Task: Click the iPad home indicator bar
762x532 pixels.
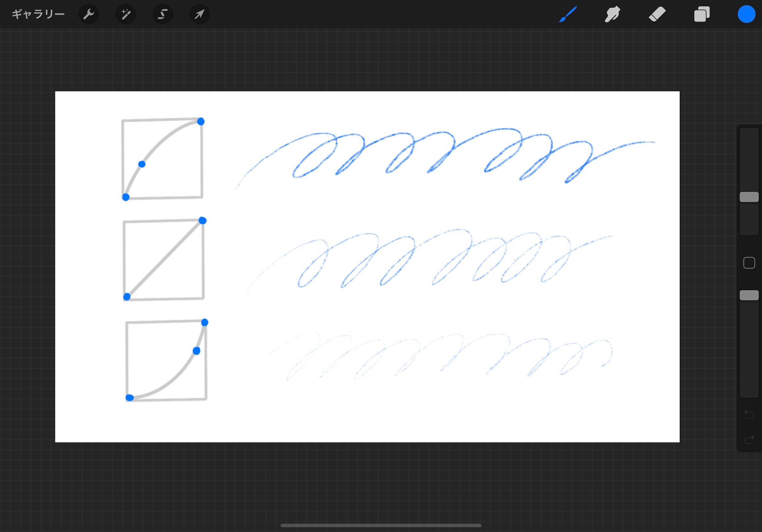Action: click(x=381, y=525)
